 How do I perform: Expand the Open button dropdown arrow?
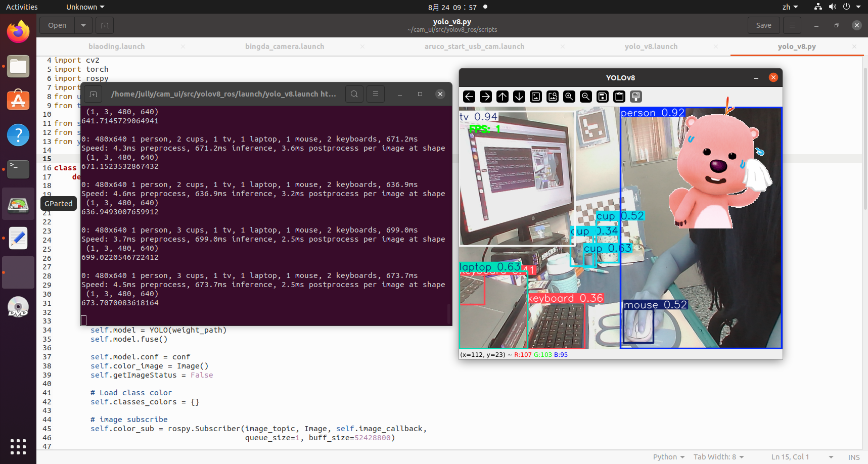[x=83, y=25]
